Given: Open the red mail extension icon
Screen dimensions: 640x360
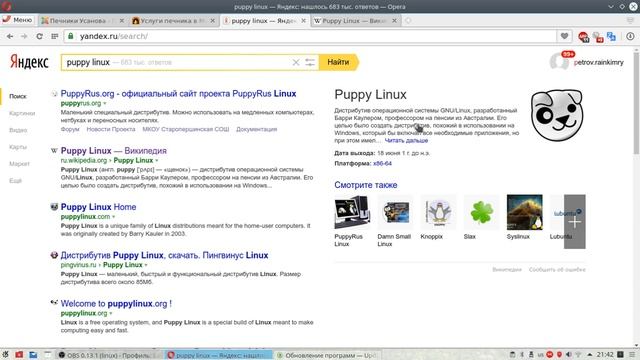Looking at the screenshot, I should click(x=583, y=37).
